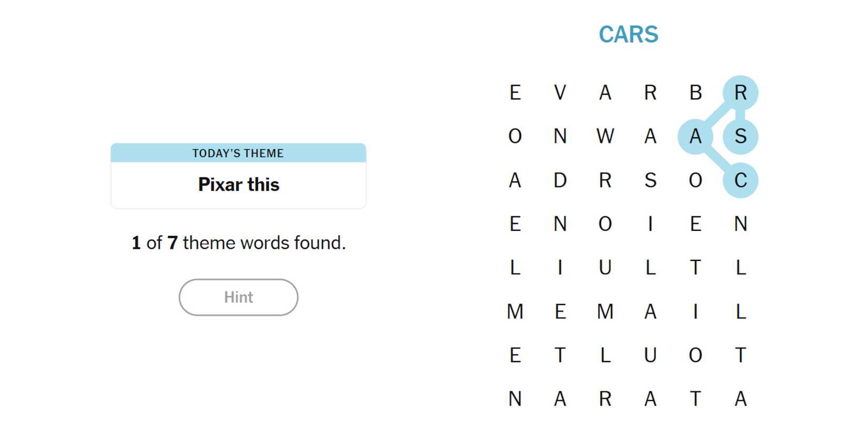Viewport: 868px width, 434px height.
Task: Click the M between E and A
Action: [x=605, y=311]
